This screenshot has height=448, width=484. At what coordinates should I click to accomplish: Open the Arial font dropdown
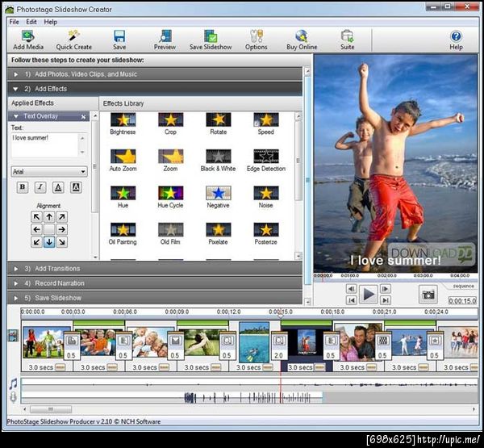click(x=49, y=172)
